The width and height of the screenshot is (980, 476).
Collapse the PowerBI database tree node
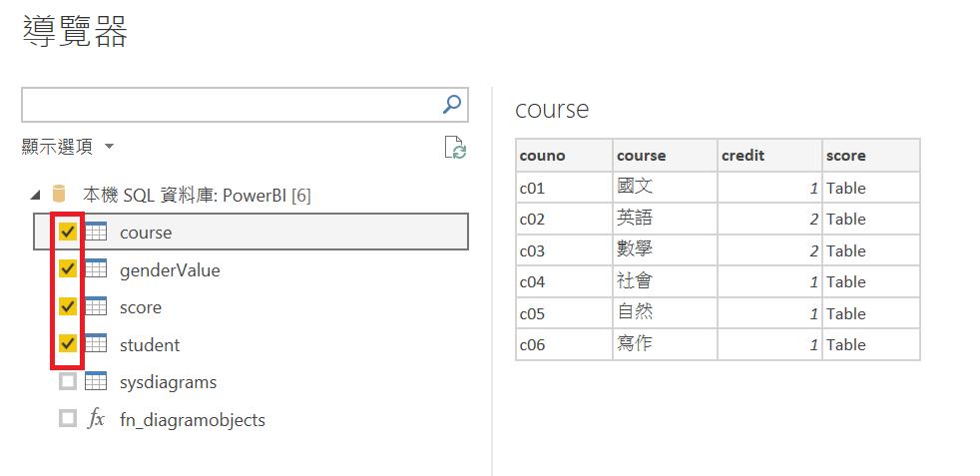(35, 196)
